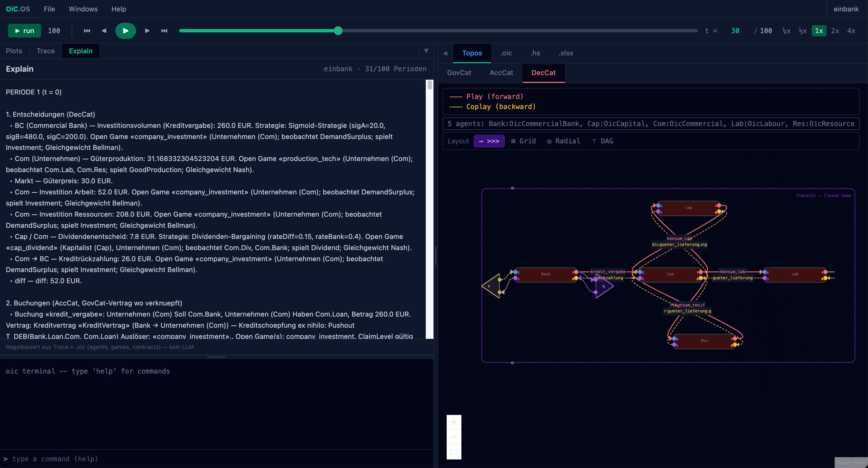Click Bank node's red Y port
The width and height of the screenshot is (868, 468).
576,272
